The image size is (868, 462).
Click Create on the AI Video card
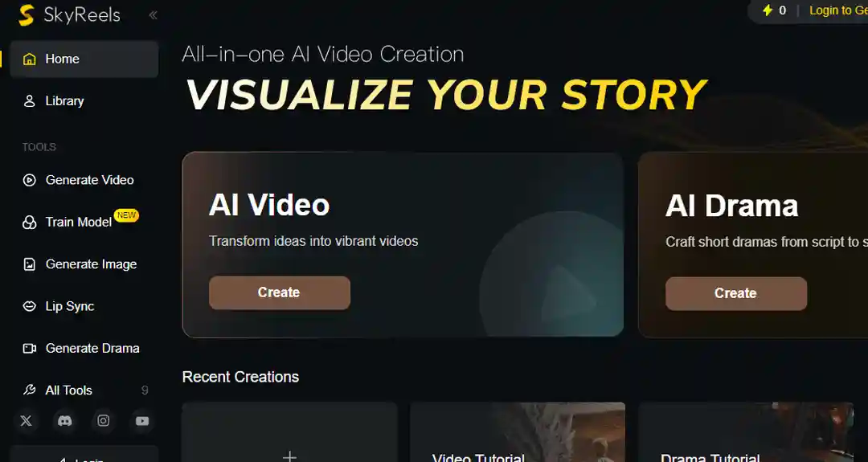(x=280, y=292)
